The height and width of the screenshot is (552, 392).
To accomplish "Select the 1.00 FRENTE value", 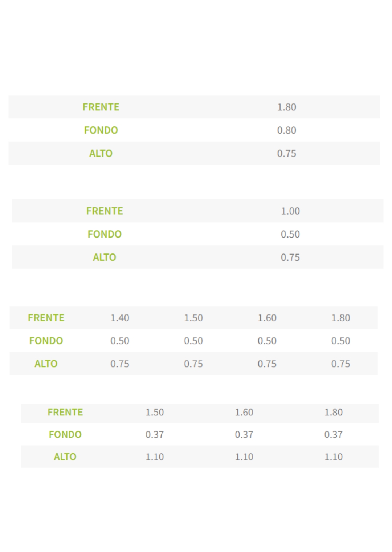I will tap(290, 211).
